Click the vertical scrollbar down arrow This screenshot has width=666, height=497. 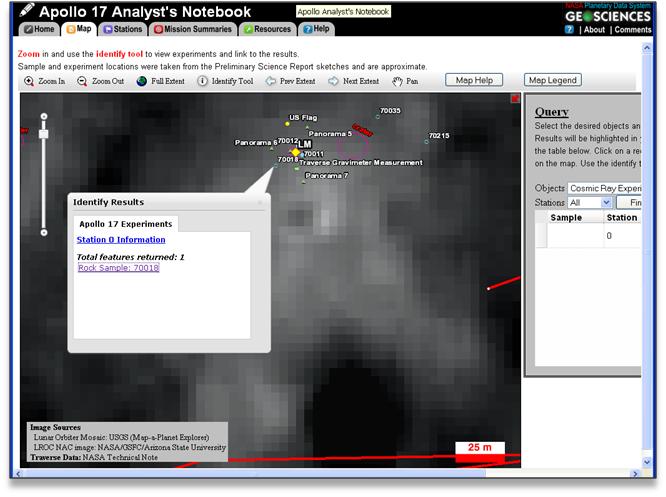coord(646,462)
